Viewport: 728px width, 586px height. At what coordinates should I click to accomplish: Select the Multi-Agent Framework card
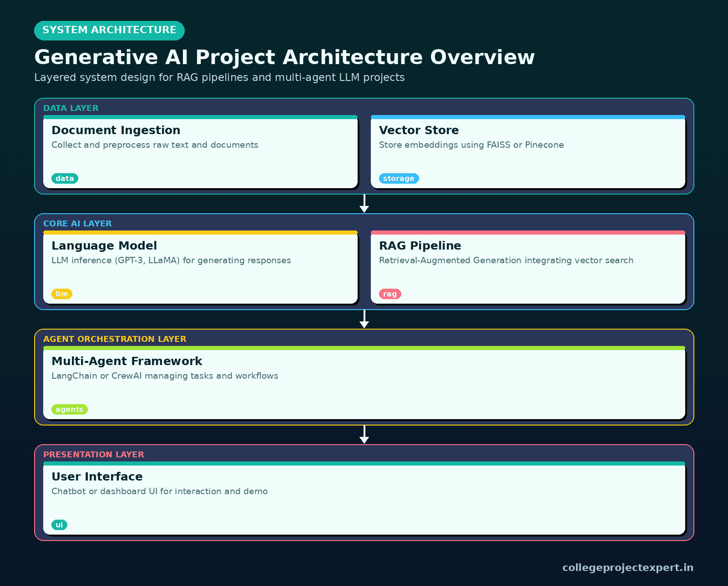click(x=364, y=383)
